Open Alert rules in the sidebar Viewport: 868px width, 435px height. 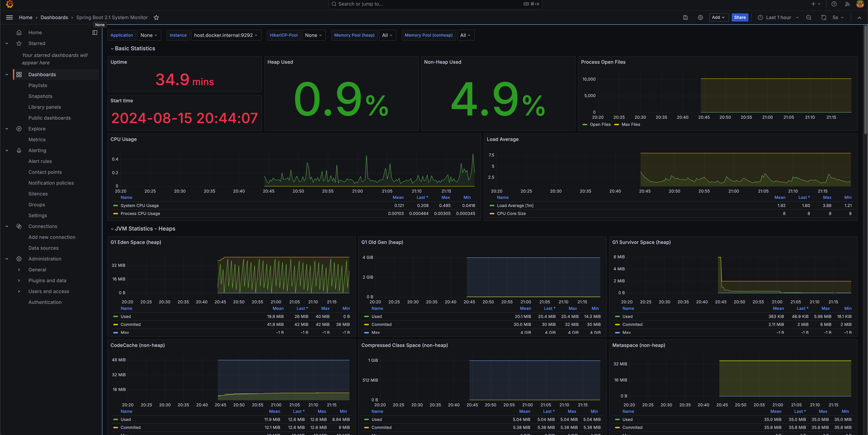40,161
